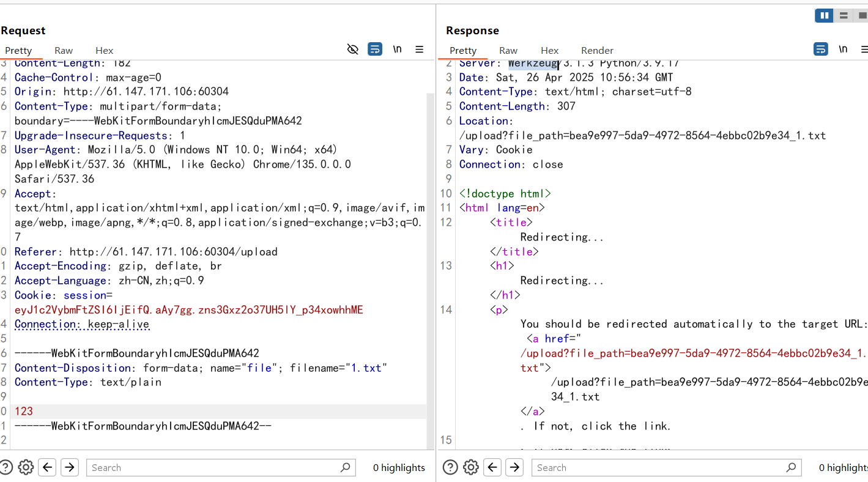Open Render tab in Response panel
This screenshot has width=868, height=482.
tap(598, 50)
